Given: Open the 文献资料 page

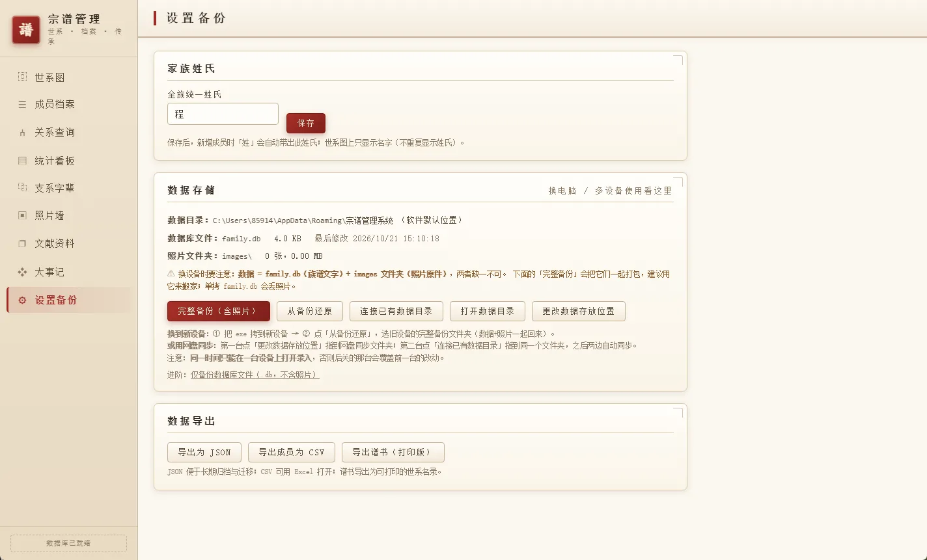Looking at the screenshot, I should point(69,243).
